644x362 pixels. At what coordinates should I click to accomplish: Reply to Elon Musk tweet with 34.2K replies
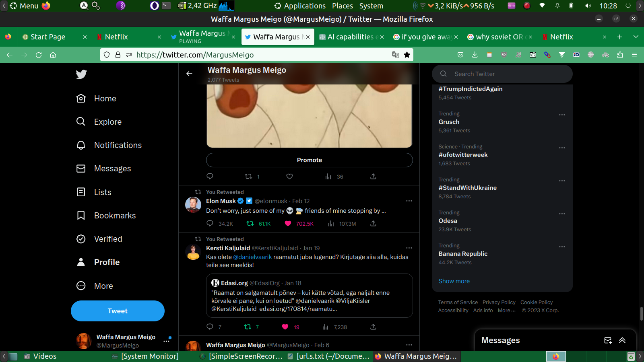[219, 224]
